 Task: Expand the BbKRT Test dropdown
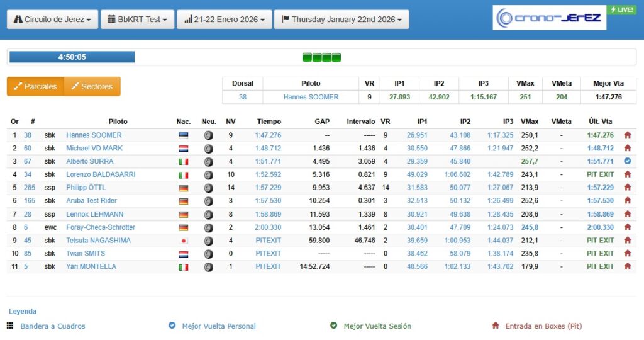(136, 20)
